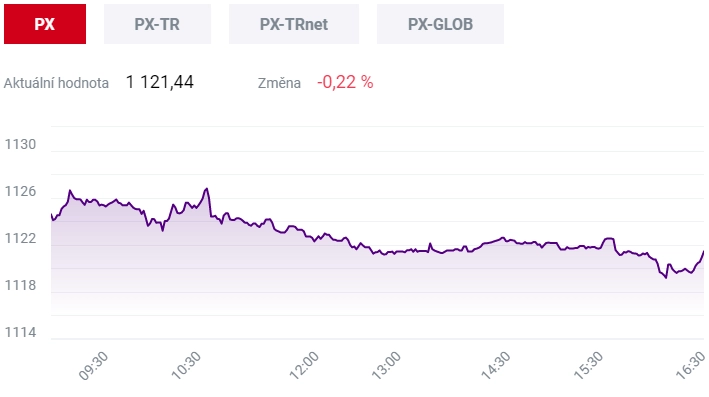This screenshot has width=709, height=397.
Task: Click the 09:30 time axis label
Action: click(94, 366)
